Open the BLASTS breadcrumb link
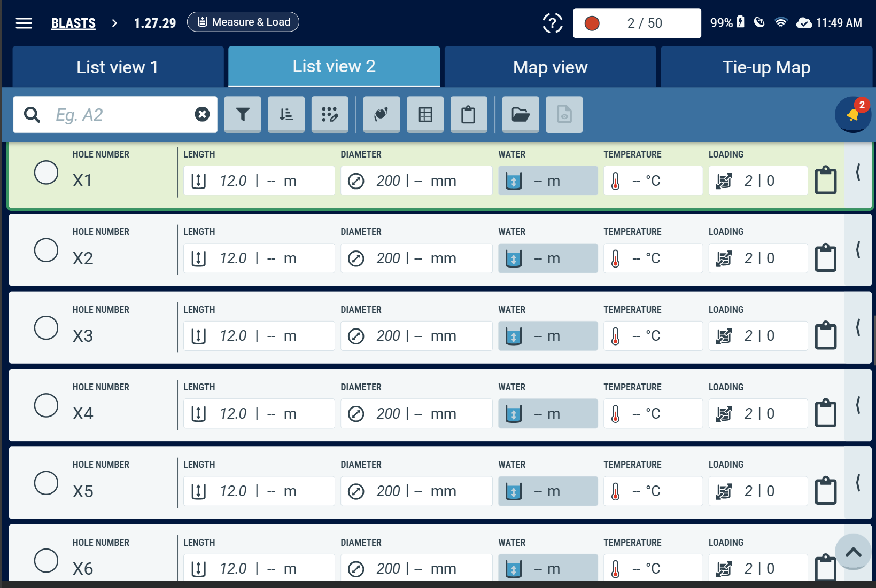Viewport: 876px width, 588px height. pyautogui.click(x=73, y=23)
